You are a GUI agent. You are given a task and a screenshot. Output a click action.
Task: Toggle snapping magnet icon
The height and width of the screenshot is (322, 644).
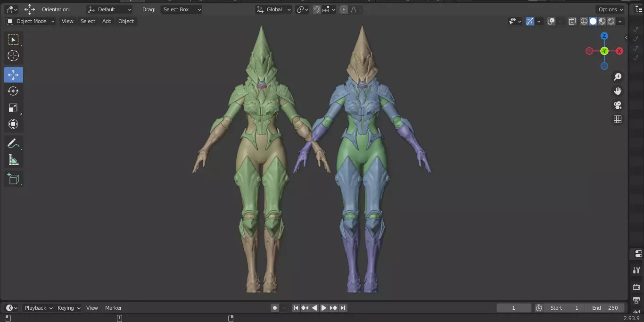click(317, 9)
